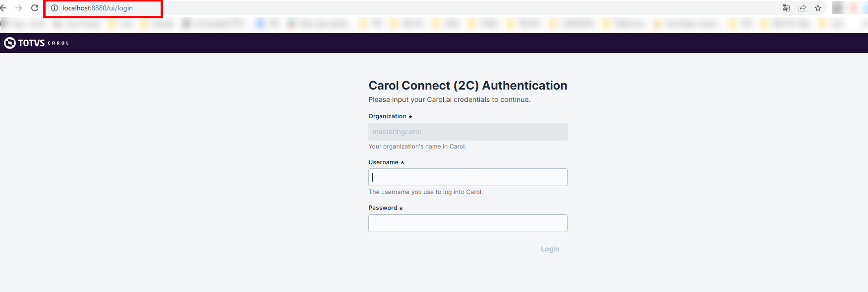Reload the login page
Screen dimensions: 868x292
34,8
